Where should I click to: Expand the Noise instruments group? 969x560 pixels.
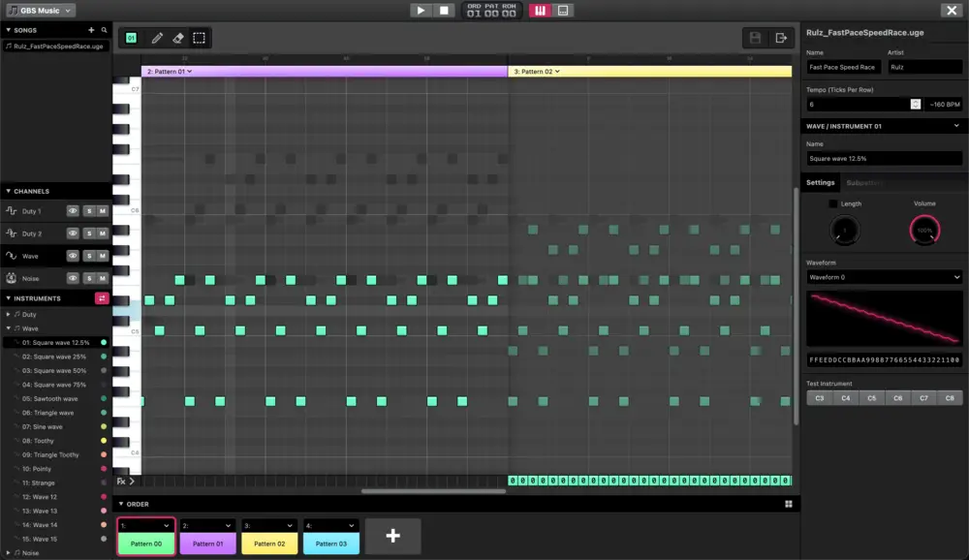pyautogui.click(x=8, y=552)
